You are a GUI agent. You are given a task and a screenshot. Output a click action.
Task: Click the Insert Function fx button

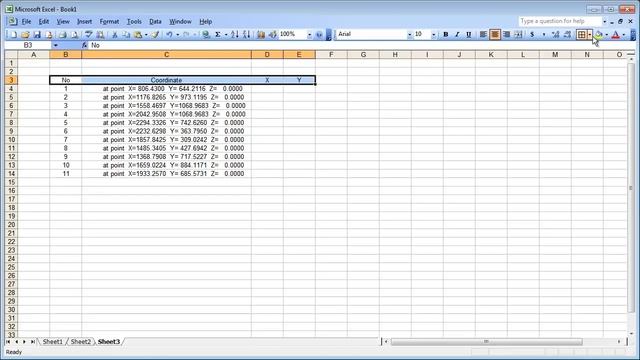tap(84, 45)
